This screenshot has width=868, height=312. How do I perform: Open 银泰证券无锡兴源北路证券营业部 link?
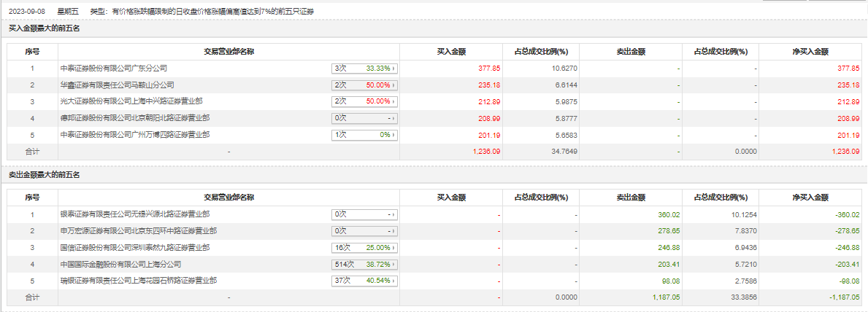tap(135, 214)
